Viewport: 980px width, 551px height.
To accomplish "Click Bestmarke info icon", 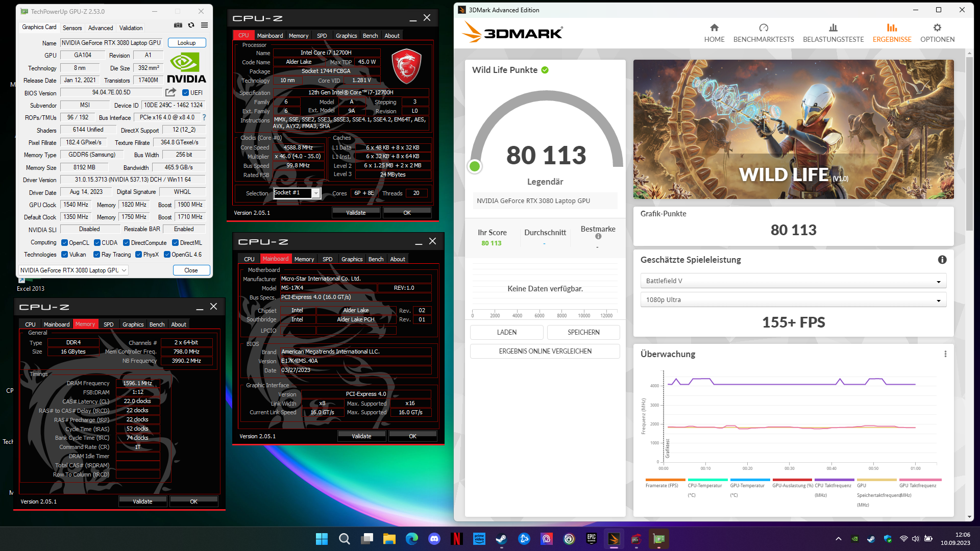I will point(598,236).
